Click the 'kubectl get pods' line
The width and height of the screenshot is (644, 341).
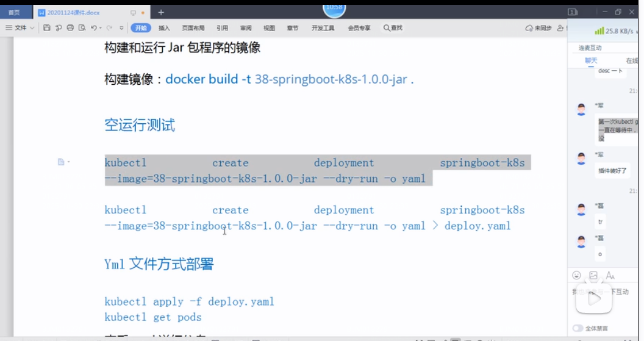point(153,317)
